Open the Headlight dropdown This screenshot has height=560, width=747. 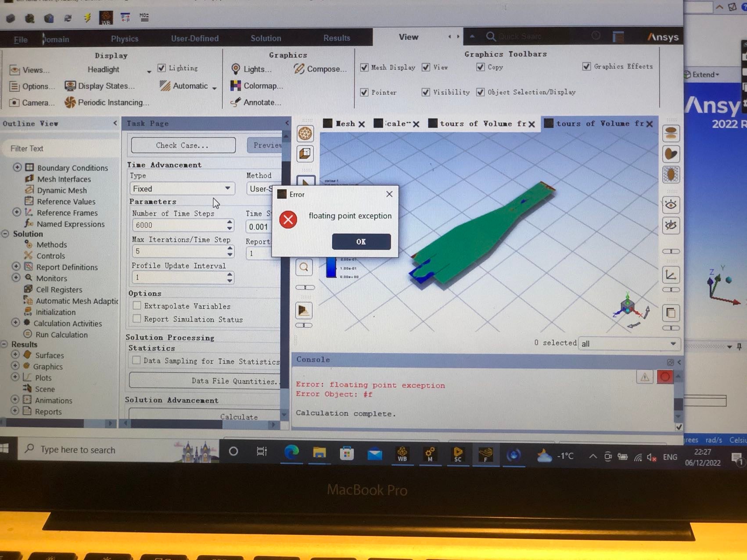[x=149, y=71]
